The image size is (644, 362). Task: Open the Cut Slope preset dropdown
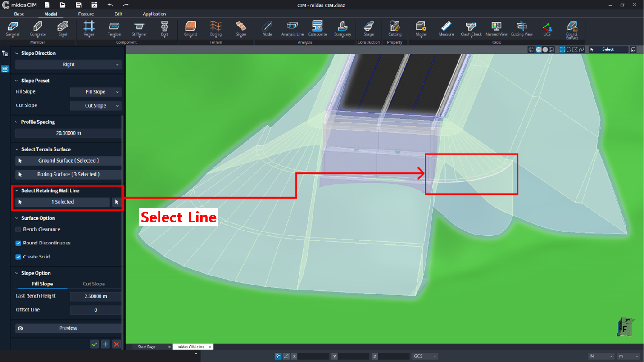pos(95,105)
